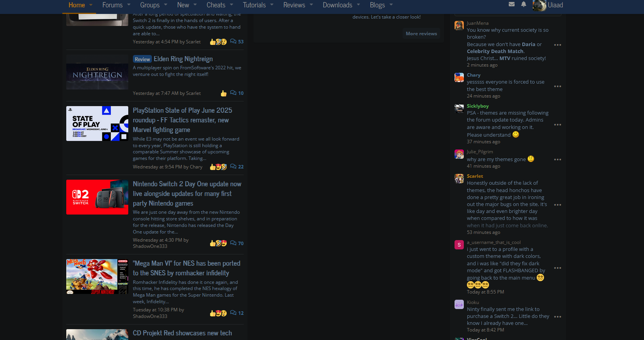
Task: Click Sicklyboy's avatar in the shoutbox
Action: pos(459,108)
